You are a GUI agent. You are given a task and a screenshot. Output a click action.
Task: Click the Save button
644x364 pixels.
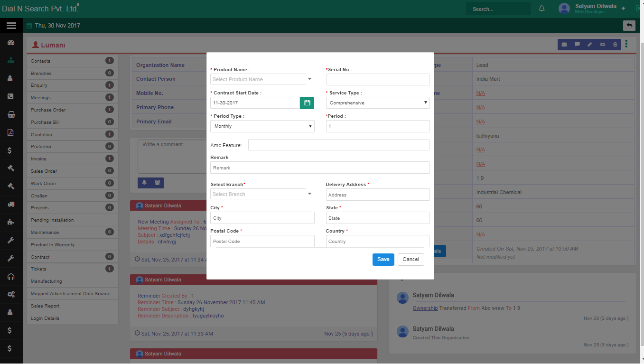(x=383, y=260)
